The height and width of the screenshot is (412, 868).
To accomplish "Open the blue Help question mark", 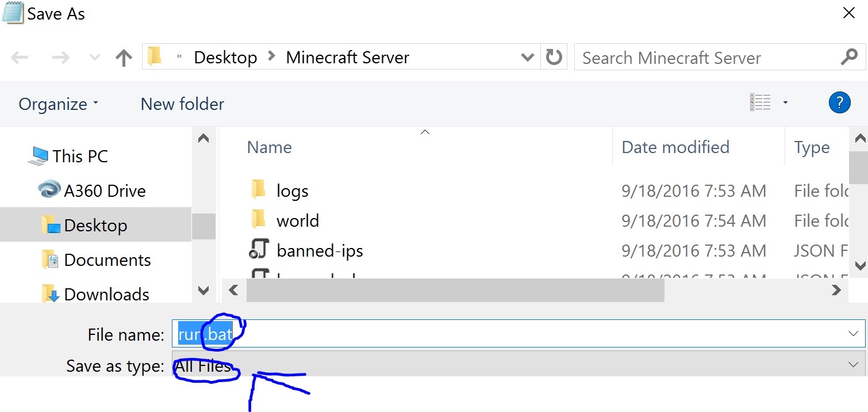I will pyautogui.click(x=839, y=103).
